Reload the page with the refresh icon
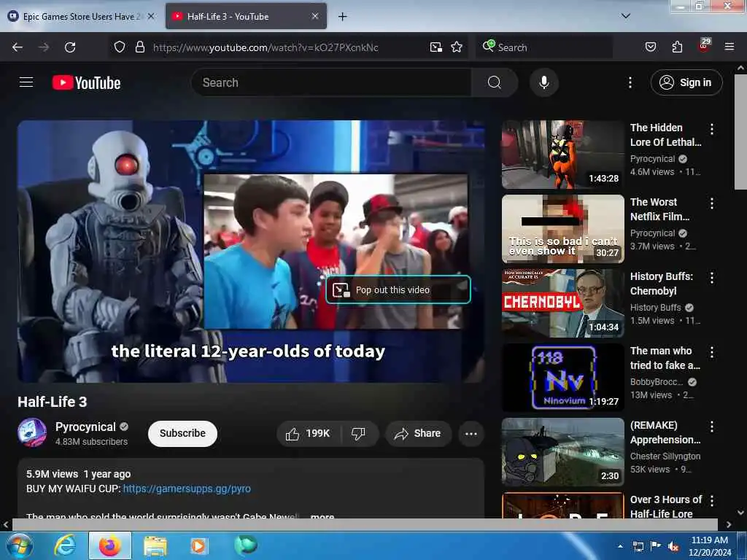The width and height of the screenshot is (747, 560). (70, 47)
